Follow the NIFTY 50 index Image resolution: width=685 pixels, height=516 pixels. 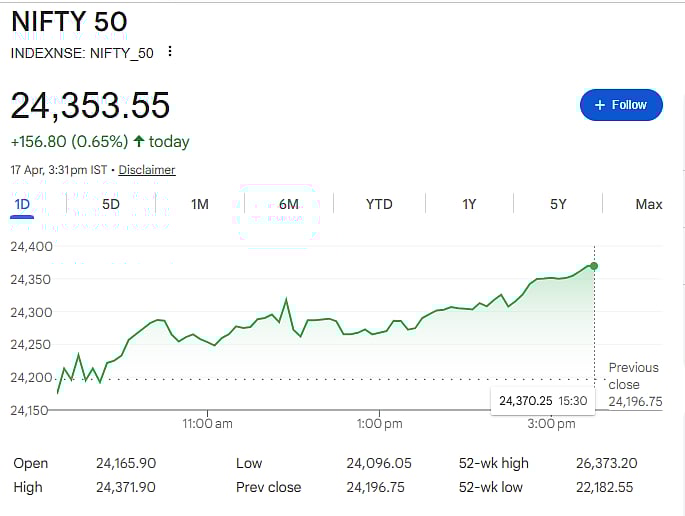[620, 105]
